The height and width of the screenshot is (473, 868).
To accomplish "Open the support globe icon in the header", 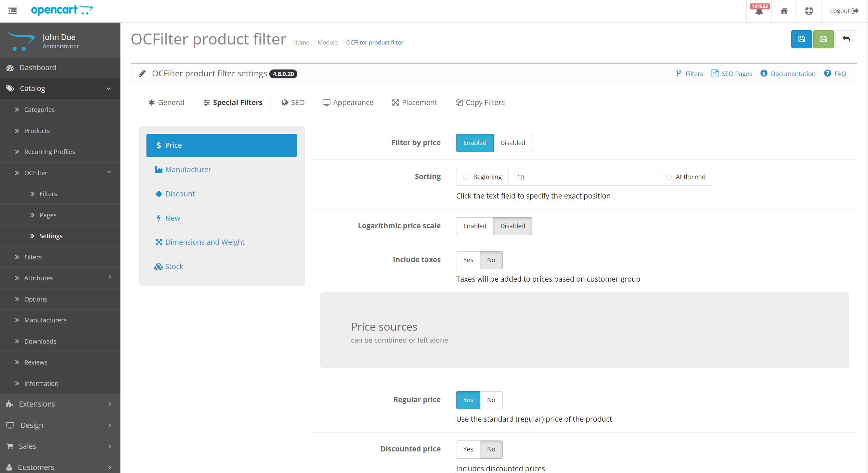I will point(809,11).
